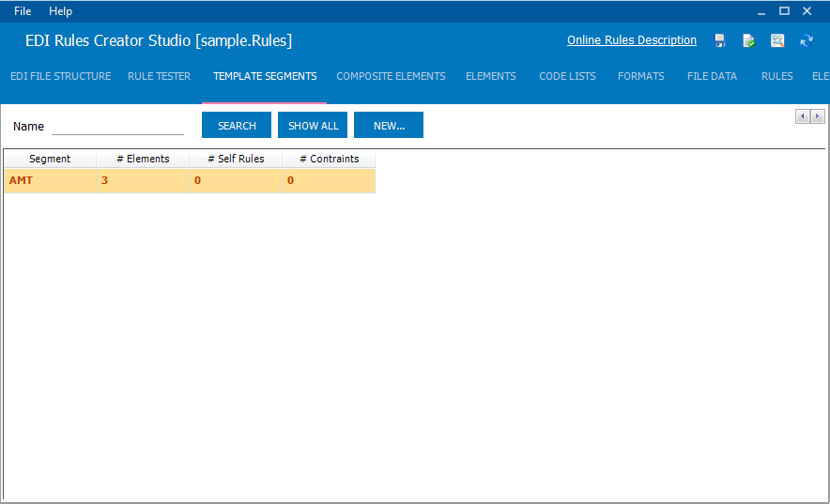Open the COMPOSITE ELEMENTS tab
This screenshot has width=830, height=504.
(391, 76)
